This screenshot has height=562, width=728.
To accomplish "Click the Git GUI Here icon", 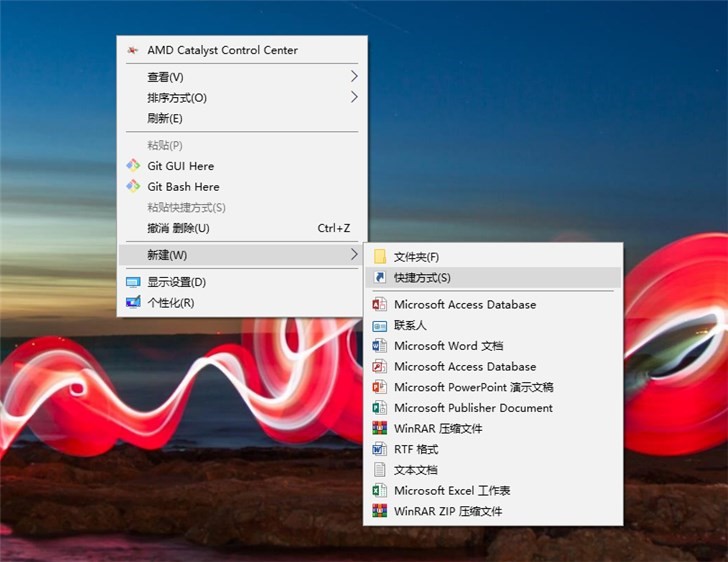I will [x=133, y=166].
